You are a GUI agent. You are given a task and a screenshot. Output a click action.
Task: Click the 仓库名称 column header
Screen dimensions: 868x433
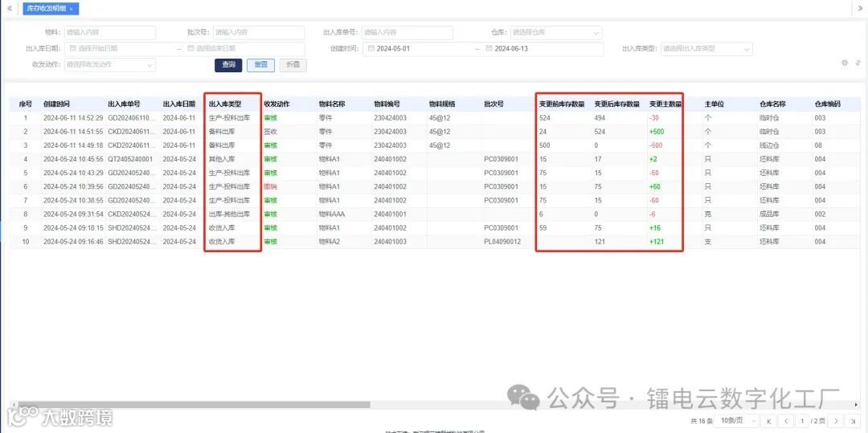point(772,104)
